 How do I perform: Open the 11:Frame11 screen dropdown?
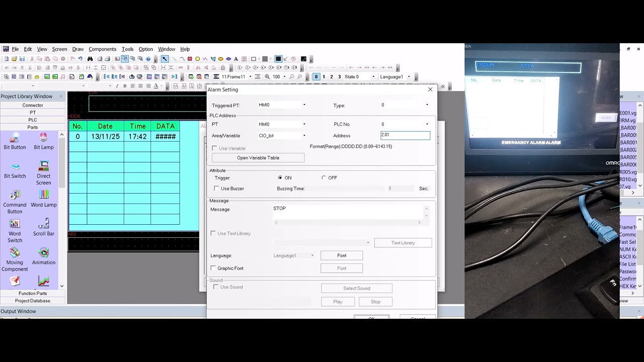(x=250, y=77)
